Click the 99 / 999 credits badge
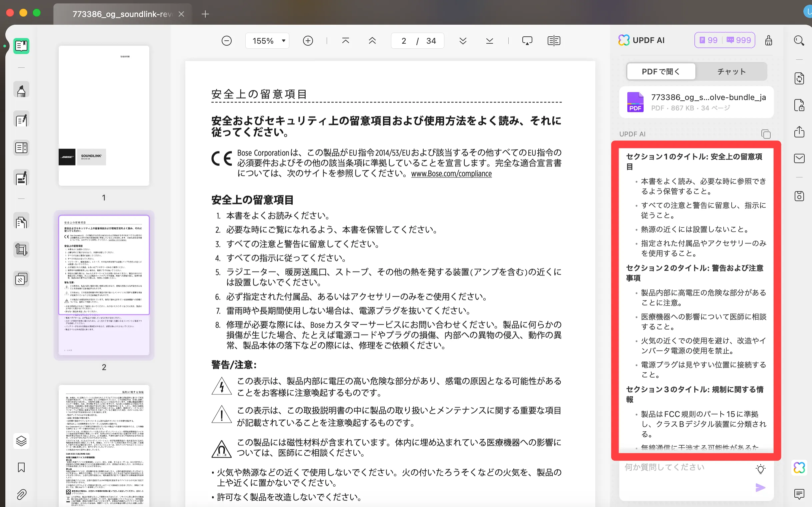 (x=725, y=40)
